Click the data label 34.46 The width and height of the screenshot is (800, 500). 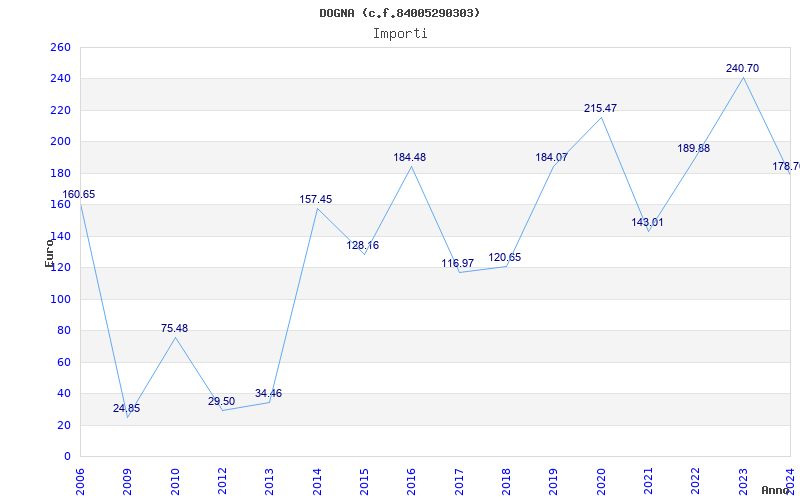pyautogui.click(x=268, y=393)
